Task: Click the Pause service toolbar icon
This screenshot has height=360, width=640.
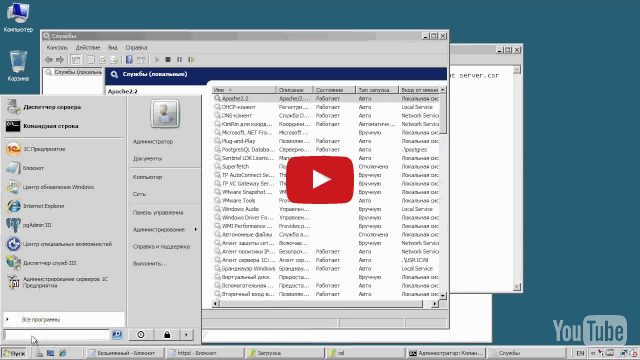Action: tap(179, 60)
